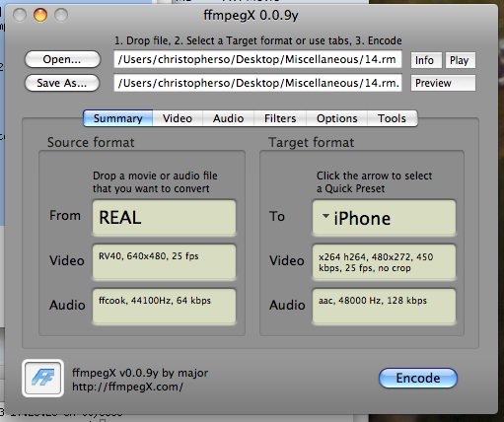Click the source file path field
The width and height of the screenshot is (504, 422).
click(257, 59)
